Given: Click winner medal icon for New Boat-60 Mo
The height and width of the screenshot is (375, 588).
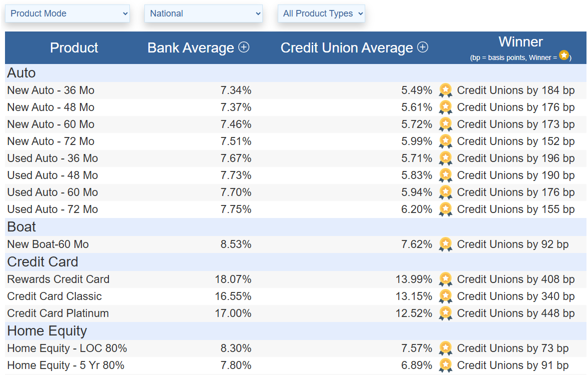Looking at the screenshot, I should (x=445, y=244).
